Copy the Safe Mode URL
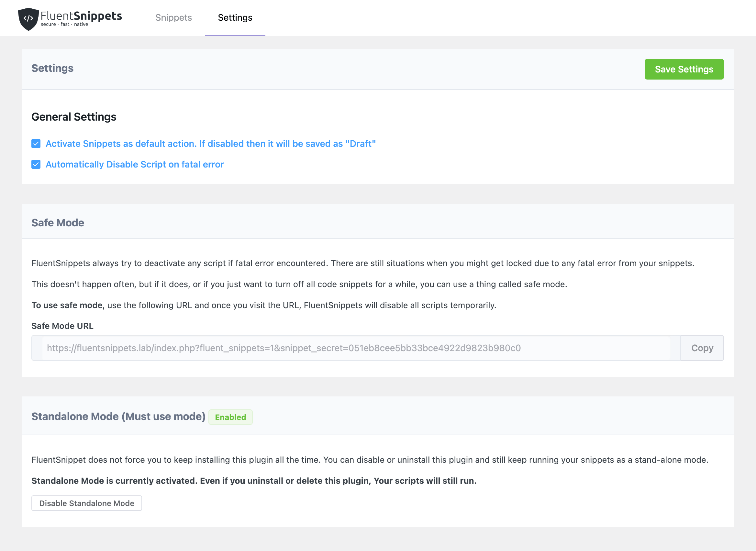Image resolution: width=756 pixels, height=551 pixels. (702, 348)
